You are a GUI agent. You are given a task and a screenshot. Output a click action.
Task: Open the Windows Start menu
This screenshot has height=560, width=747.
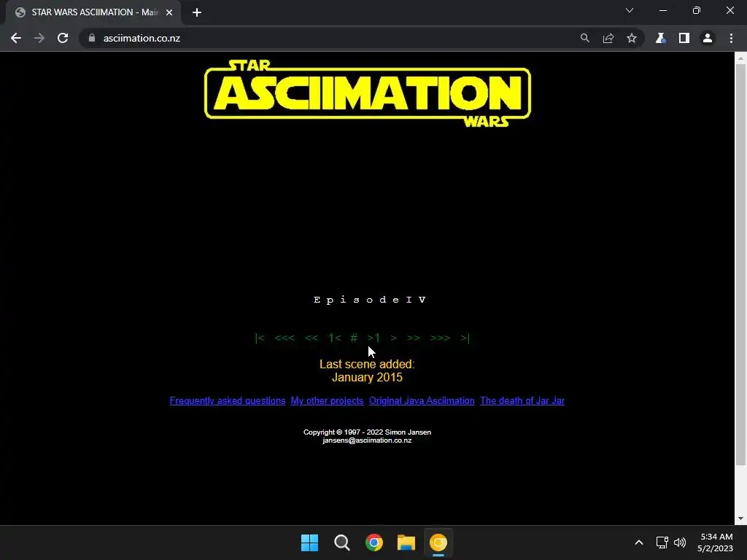pyautogui.click(x=309, y=542)
